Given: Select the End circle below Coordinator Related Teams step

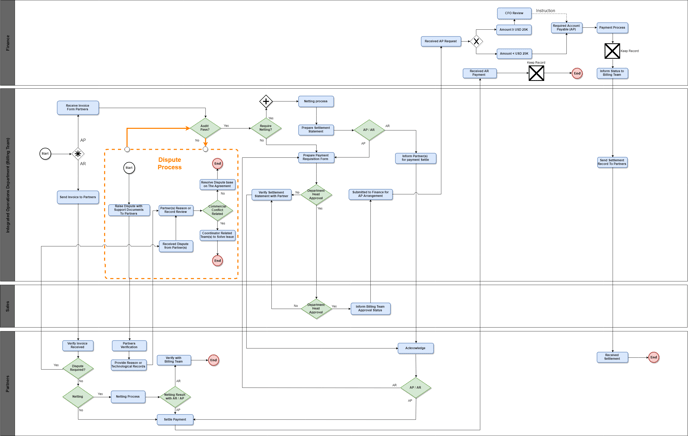Looking at the screenshot, I should [x=218, y=261].
